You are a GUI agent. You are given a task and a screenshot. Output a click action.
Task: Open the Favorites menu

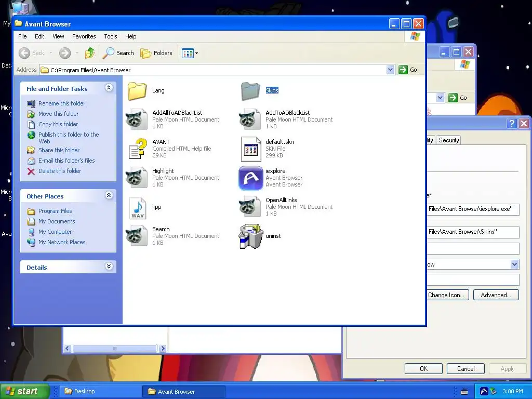click(x=84, y=36)
